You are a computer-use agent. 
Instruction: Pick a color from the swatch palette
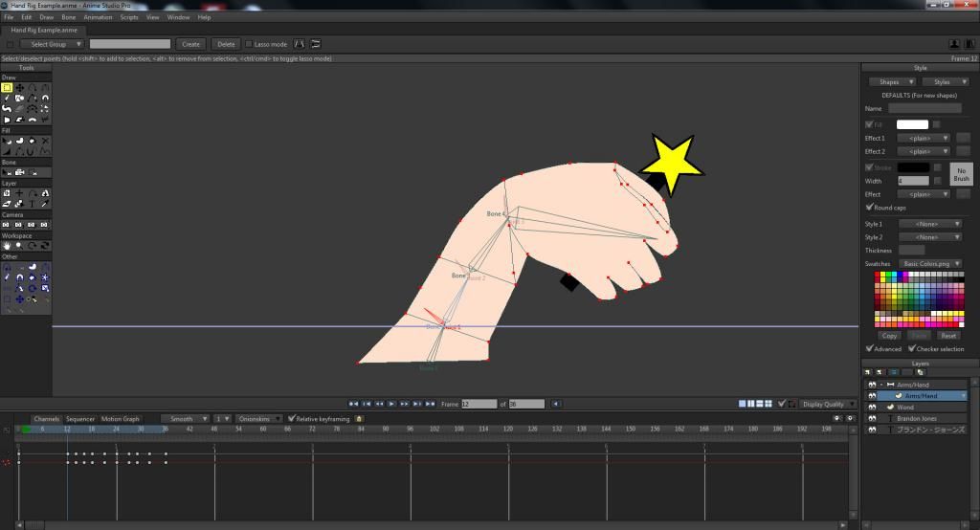(920, 299)
